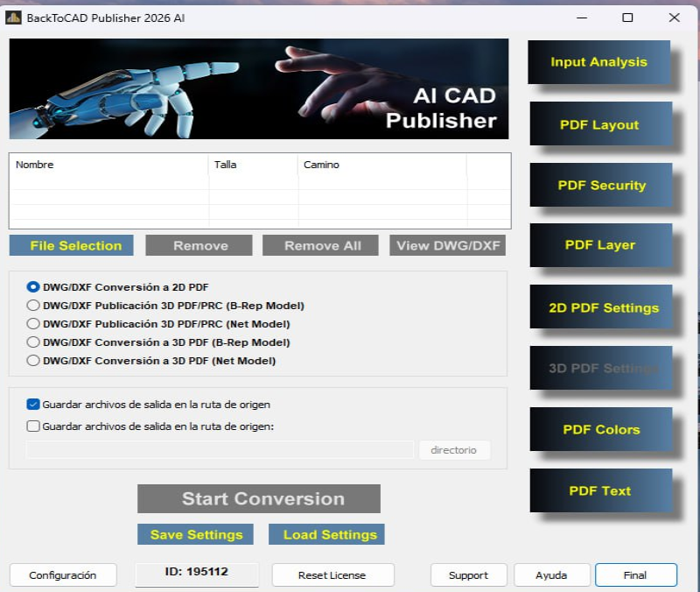Viewport: 700px width, 592px height.
Task: Click the Talla column header
Action: coord(253,165)
